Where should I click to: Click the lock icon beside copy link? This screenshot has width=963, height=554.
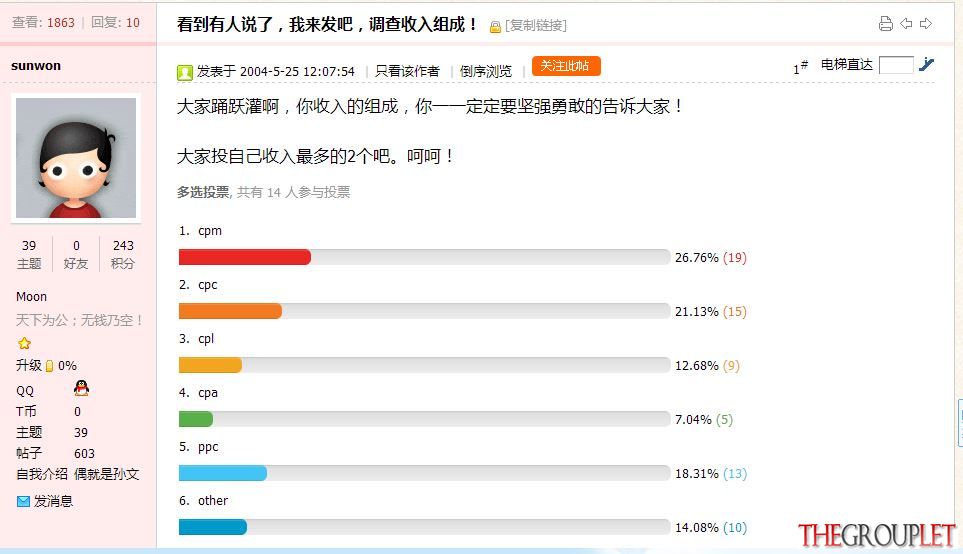point(495,27)
